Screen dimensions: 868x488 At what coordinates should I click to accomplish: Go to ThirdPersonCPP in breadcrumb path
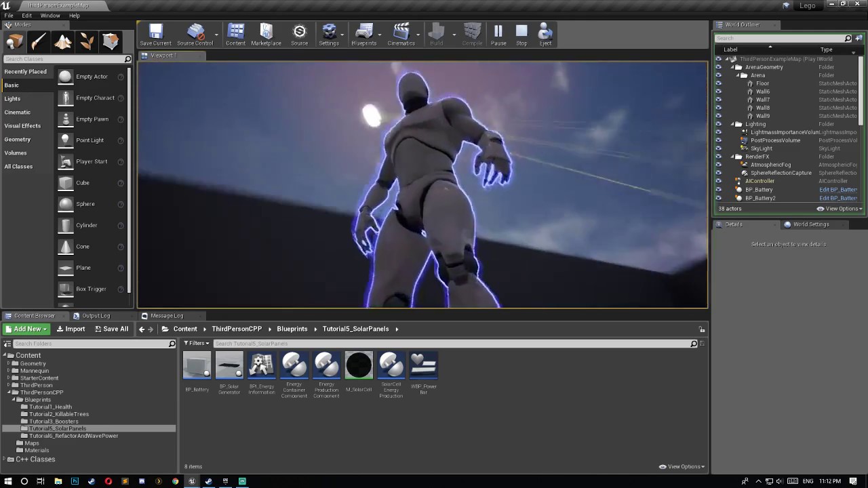coord(237,329)
